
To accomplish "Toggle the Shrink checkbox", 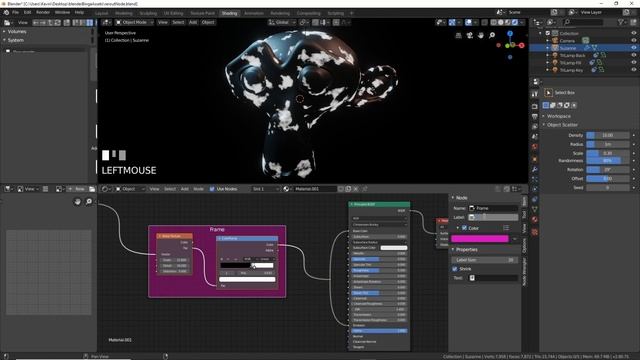I will click(x=455, y=269).
